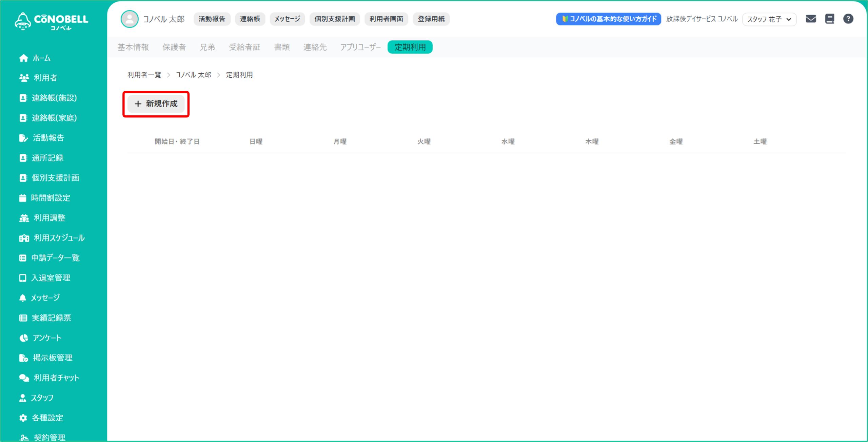Click the 個別支援計画 header button

[x=334, y=19]
